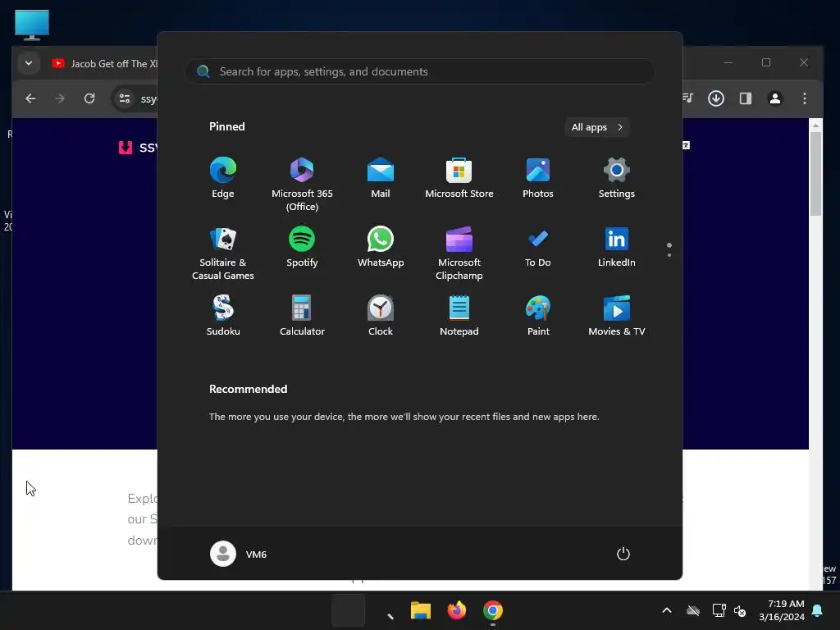Show hidden system tray icons
The width and height of the screenshot is (840, 630).
(x=667, y=610)
